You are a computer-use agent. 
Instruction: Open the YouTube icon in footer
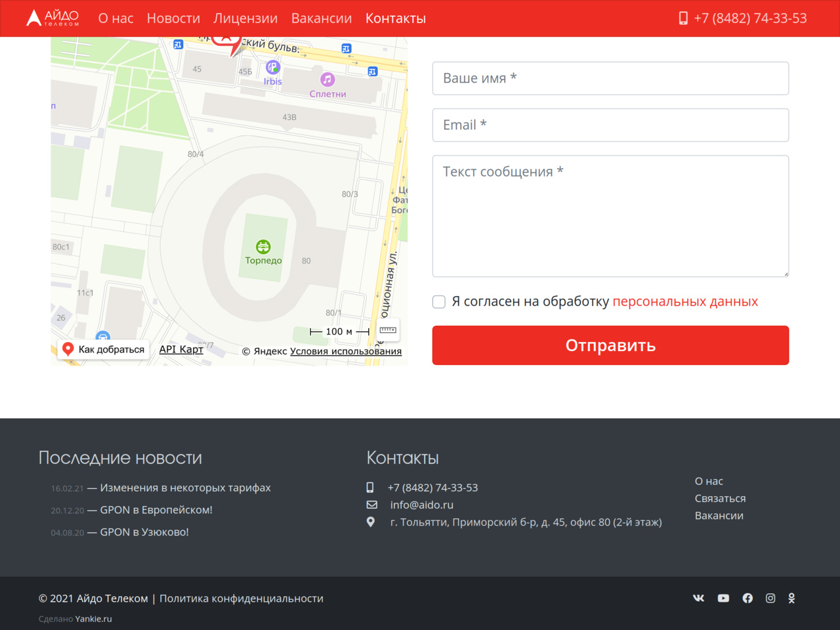click(x=723, y=598)
